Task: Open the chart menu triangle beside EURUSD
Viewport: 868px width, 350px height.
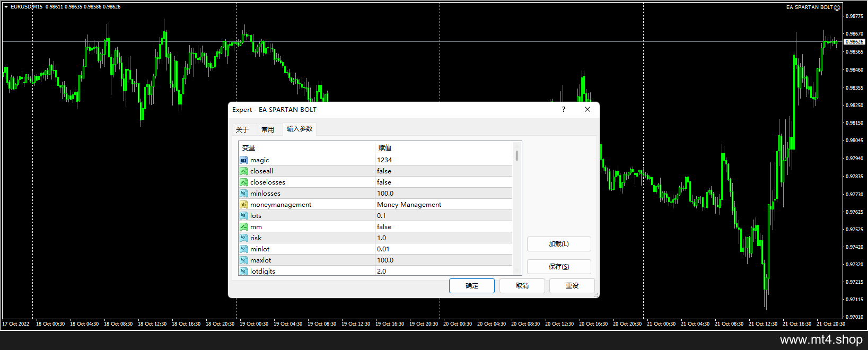Action: pos(6,7)
